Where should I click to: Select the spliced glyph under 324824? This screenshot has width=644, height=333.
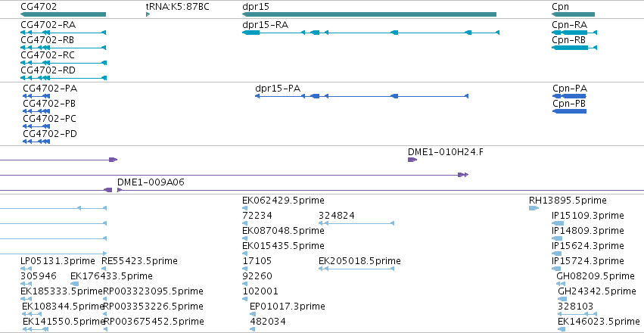coord(356,223)
